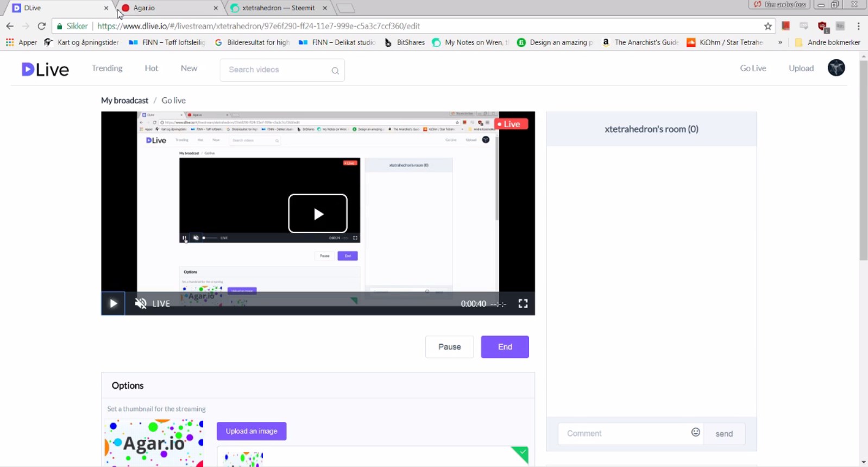The height and width of the screenshot is (467, 868).
Task: Click the send comment button
Action: click(x=724, y=434)
